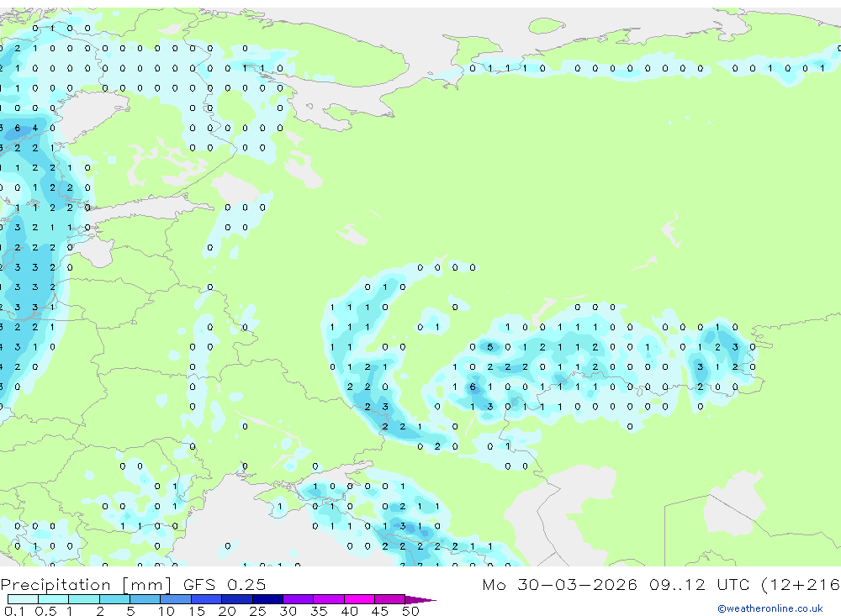
Task: Click the 35–40 mm legend color box
Action: [x=329, y=599]
